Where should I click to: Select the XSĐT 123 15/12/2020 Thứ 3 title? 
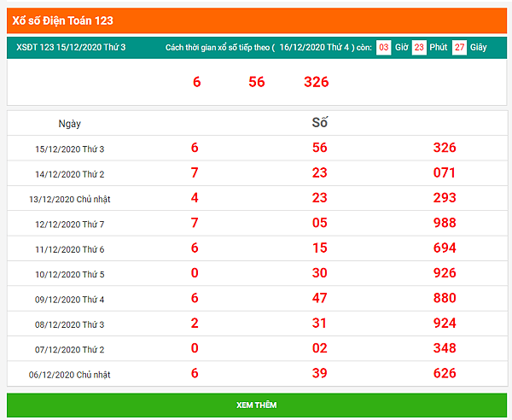[x=71, y=47]
